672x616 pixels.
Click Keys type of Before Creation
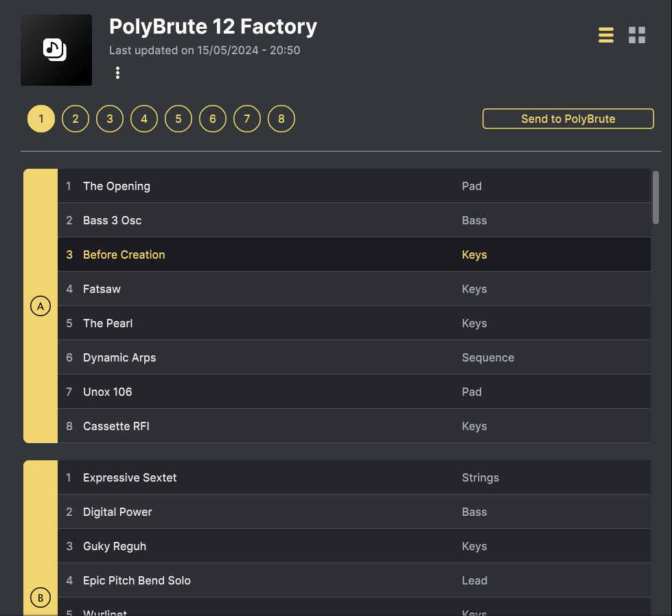click(474, 255)
